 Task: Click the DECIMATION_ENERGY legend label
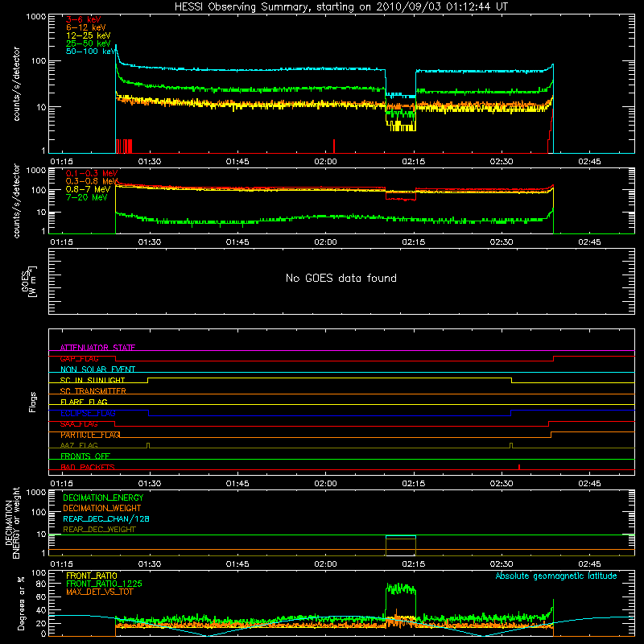coord(103,497)
